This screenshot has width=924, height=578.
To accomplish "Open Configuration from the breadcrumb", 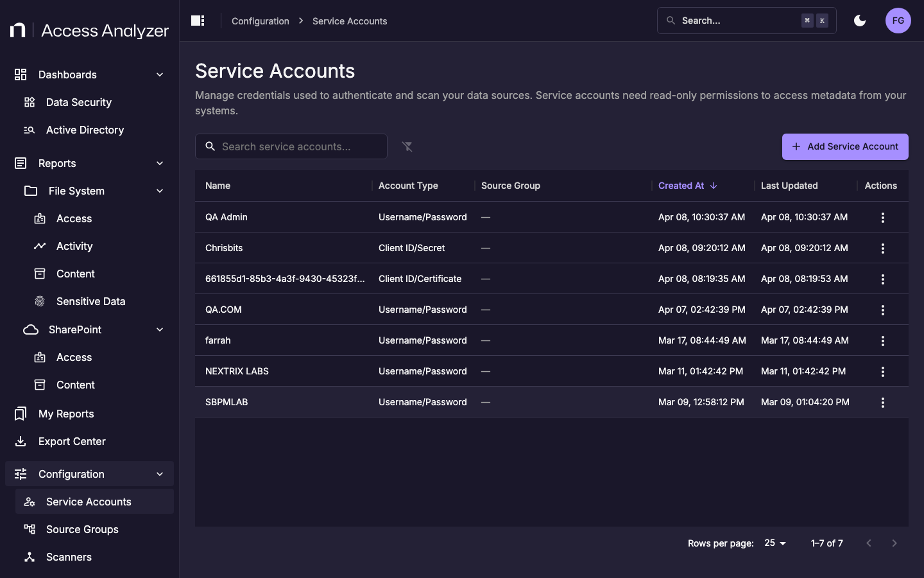I will tap(260, 21).
